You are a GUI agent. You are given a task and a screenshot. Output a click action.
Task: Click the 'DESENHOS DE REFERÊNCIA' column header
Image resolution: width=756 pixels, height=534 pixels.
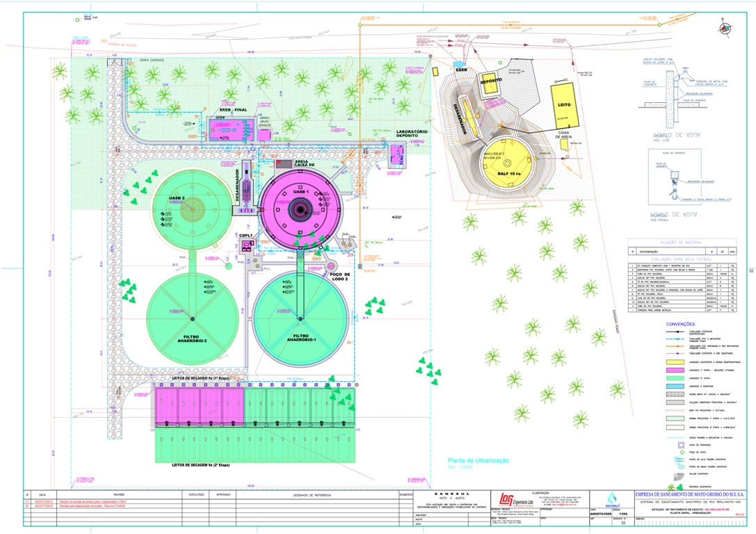click(x=312, y=495)
